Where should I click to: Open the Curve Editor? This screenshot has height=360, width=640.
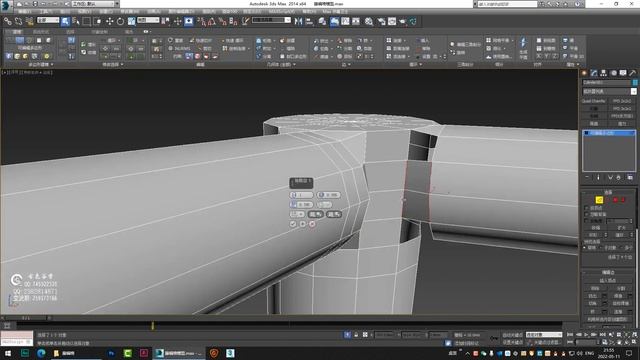tap(345, 21)
